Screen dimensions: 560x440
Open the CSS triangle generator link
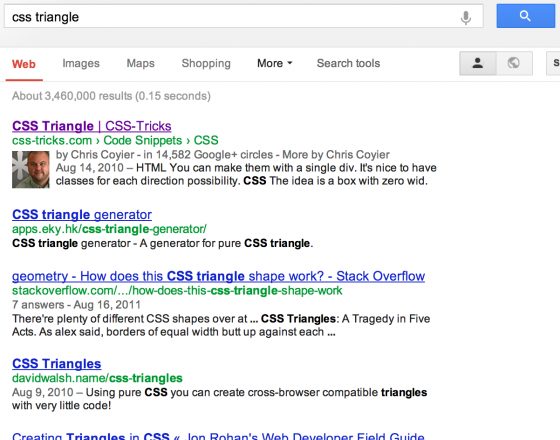point(82,215)
